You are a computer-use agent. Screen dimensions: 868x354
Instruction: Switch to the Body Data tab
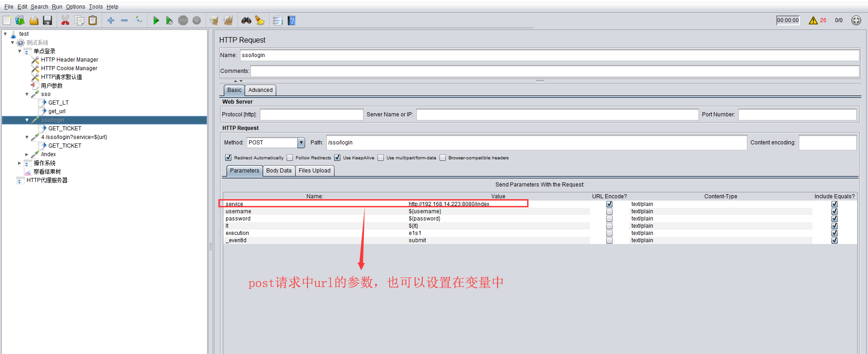coord(279,171)
